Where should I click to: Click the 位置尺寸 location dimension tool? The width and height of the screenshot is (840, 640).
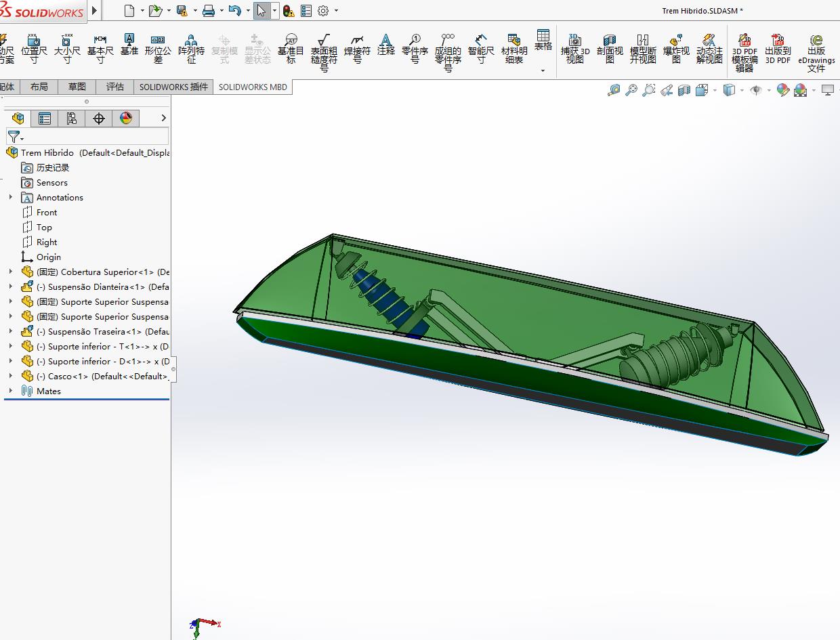(x=34, y=49)
